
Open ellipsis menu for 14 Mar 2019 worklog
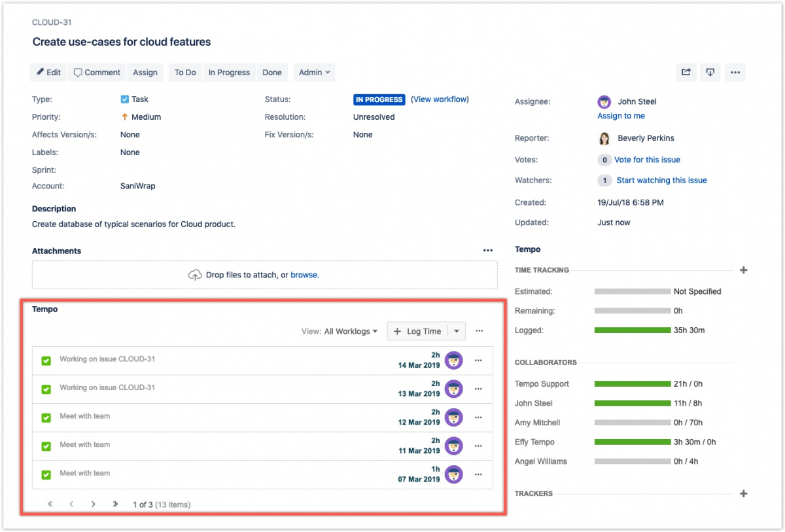478,361
